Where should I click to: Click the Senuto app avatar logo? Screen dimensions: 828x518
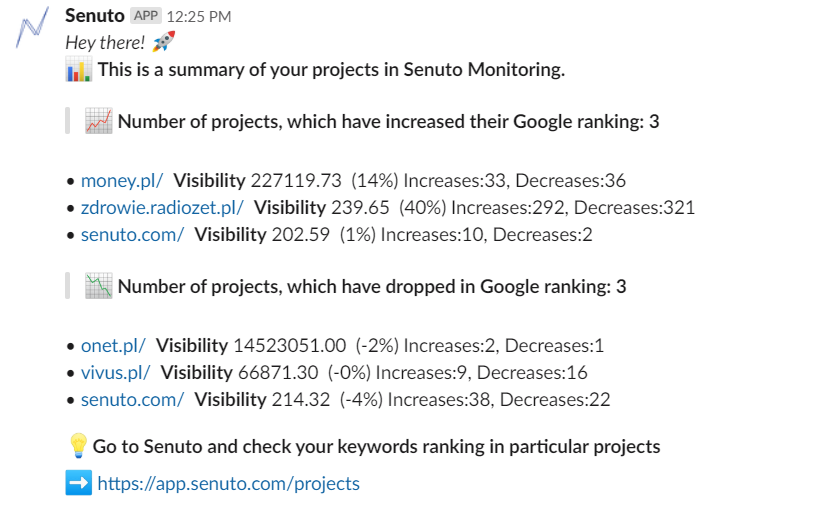tap(32, 27)
